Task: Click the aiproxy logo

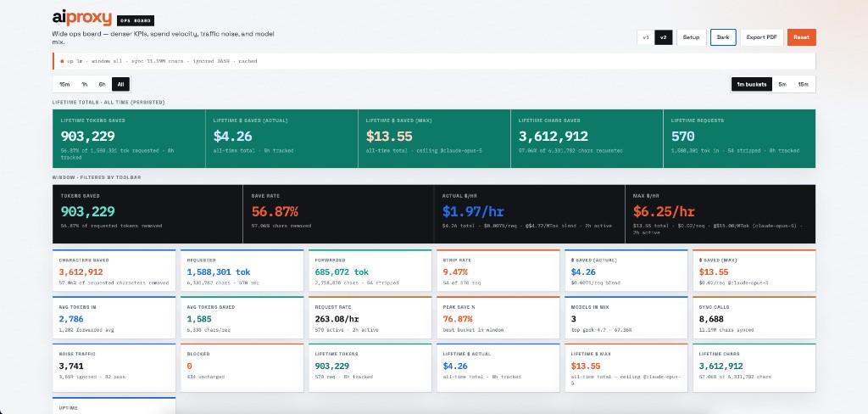Action: tap(82, 19)
